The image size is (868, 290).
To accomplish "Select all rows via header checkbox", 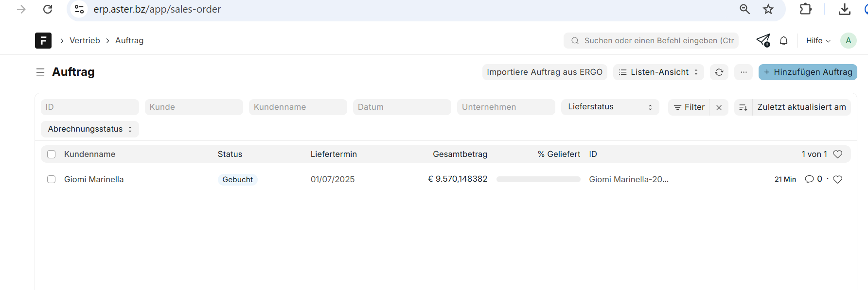I will tap(52, 154).
